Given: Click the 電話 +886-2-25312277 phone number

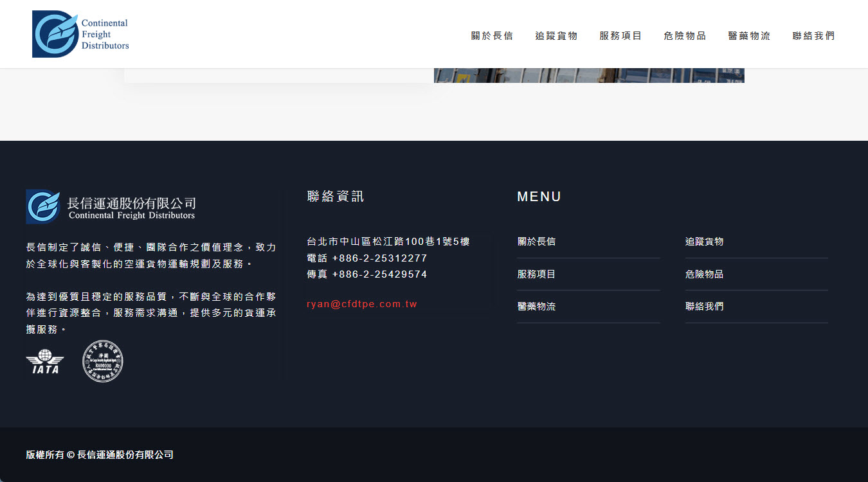Looking at the screenshot, I should 367,258.
